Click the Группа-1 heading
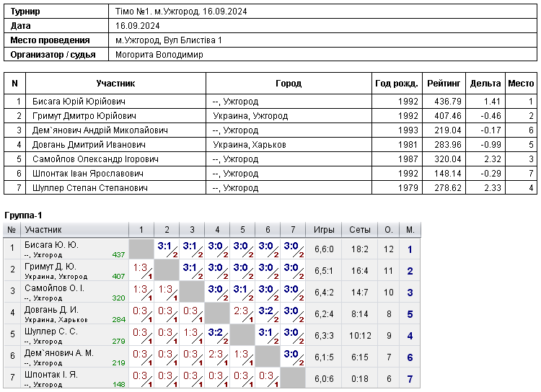Image resolution: width=541 pixels, height=392 pixels. pyautogui.click(x=23, y=215)
